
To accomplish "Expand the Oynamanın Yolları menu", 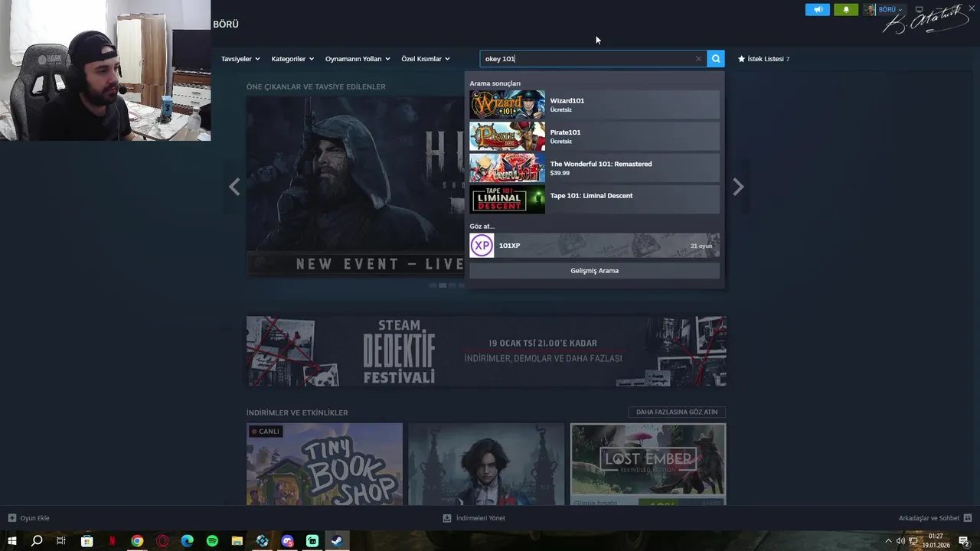I will [x=358, y=59].
